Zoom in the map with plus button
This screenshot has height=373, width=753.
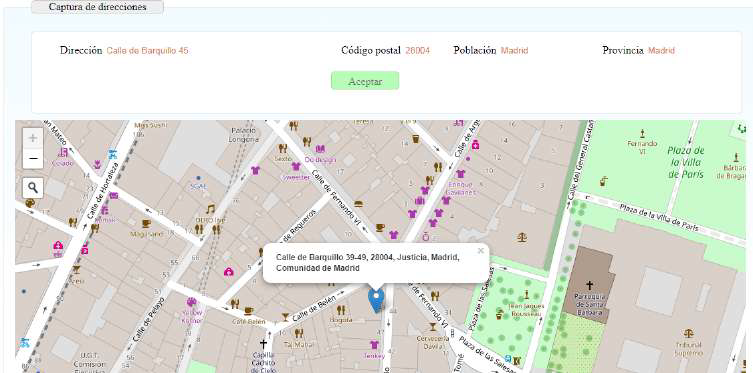point(33,139)
